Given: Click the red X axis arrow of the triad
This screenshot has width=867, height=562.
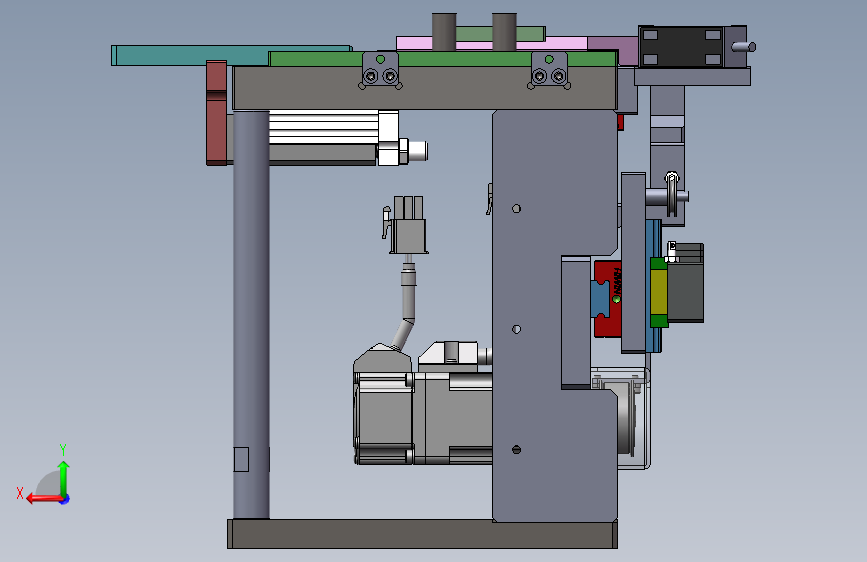Looking at the screenshot, I should pos(43,499).
